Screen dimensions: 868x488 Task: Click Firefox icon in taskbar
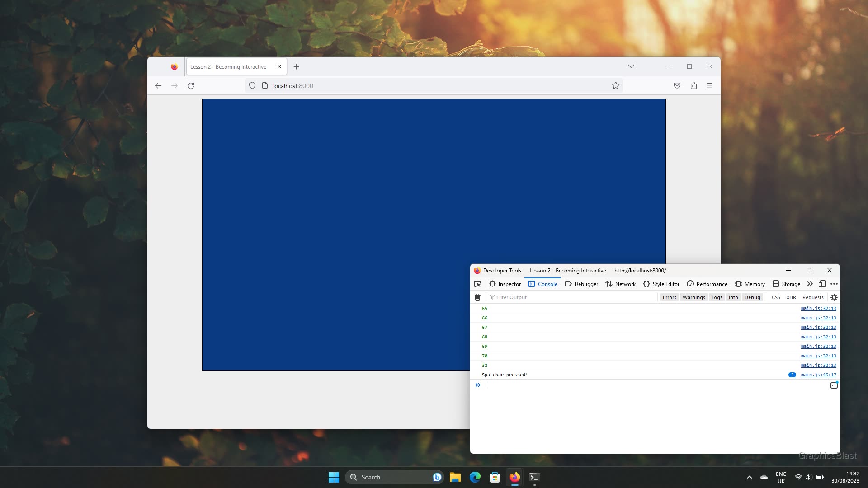pos(515,477)
